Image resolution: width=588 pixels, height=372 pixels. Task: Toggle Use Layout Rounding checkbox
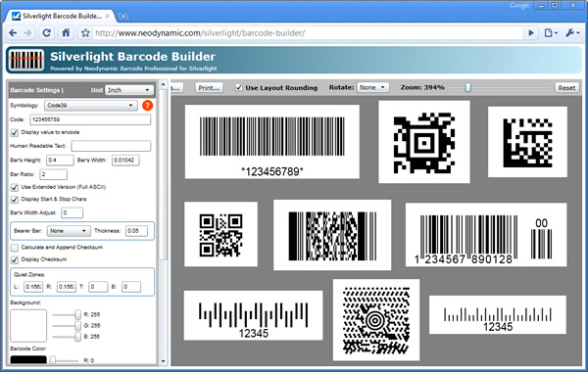[239, 88]
